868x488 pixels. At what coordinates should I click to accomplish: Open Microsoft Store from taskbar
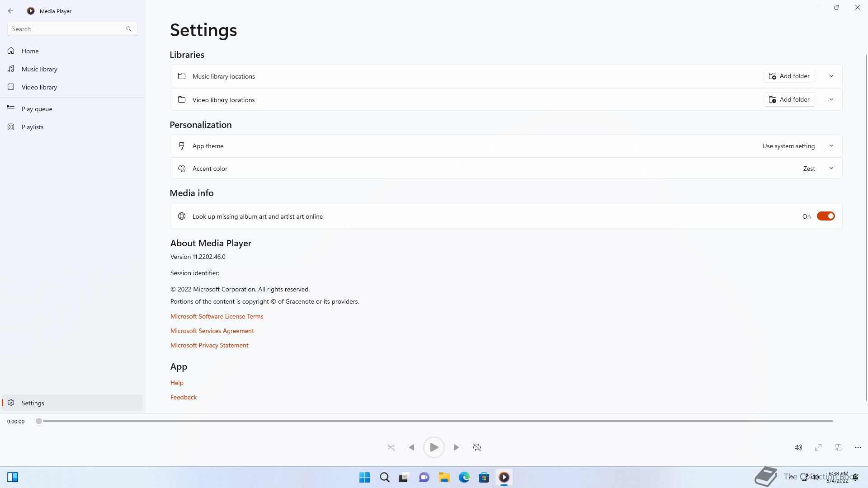click(x=484, y=477)
